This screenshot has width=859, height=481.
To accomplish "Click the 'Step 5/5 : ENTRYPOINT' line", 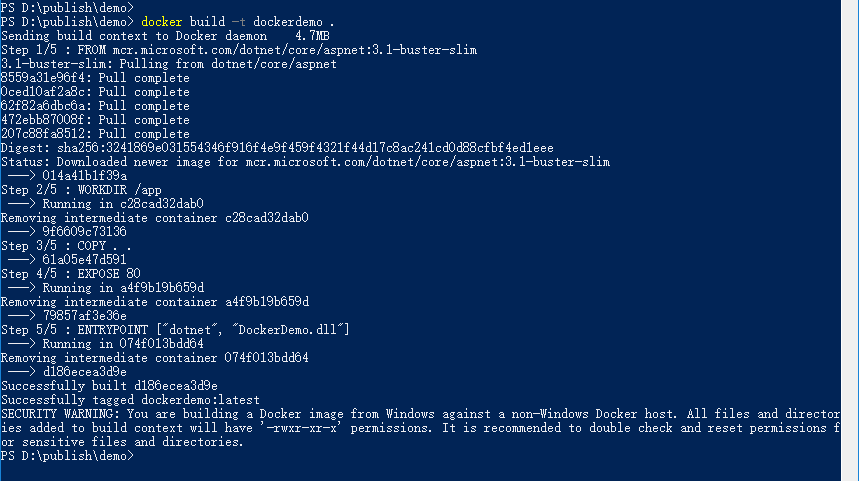I will [175, 330].
